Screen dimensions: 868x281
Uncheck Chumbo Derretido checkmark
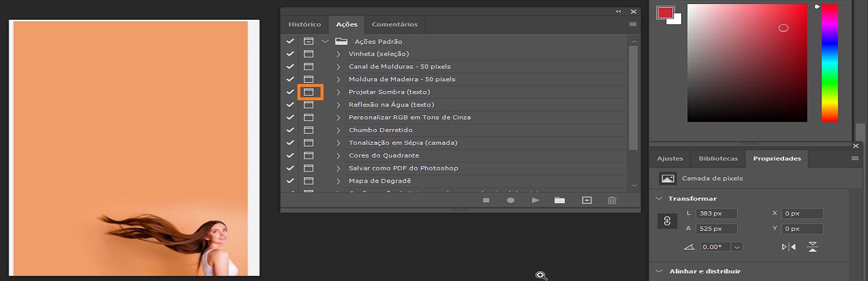click(x=290, y=130)
